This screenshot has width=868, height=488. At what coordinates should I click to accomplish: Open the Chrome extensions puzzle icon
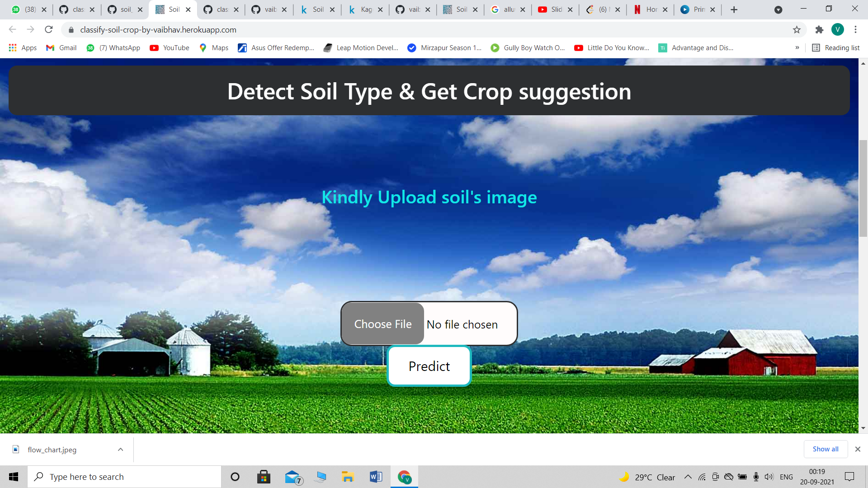(820, 30)
